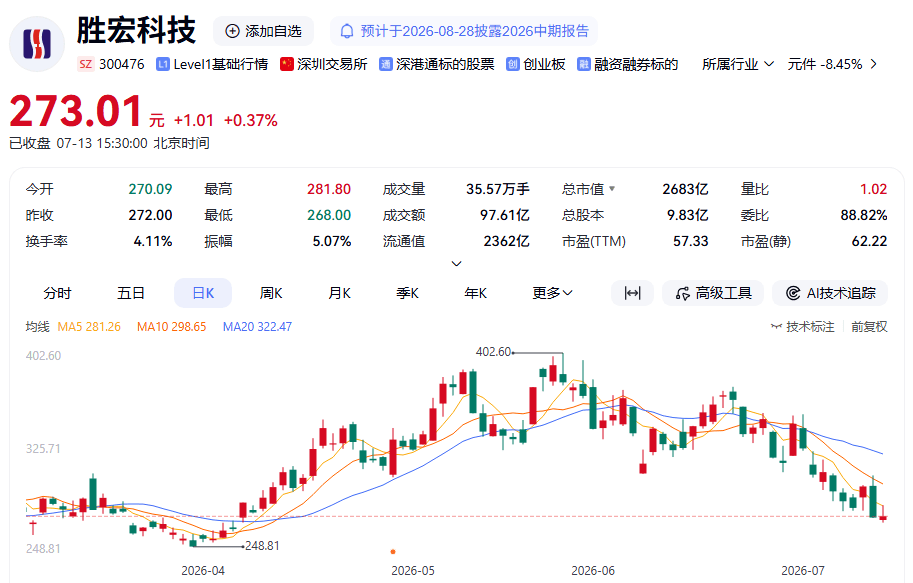Click the 均线 moving average label
Viewport: 913px width, 583px height.
(37, 327)
